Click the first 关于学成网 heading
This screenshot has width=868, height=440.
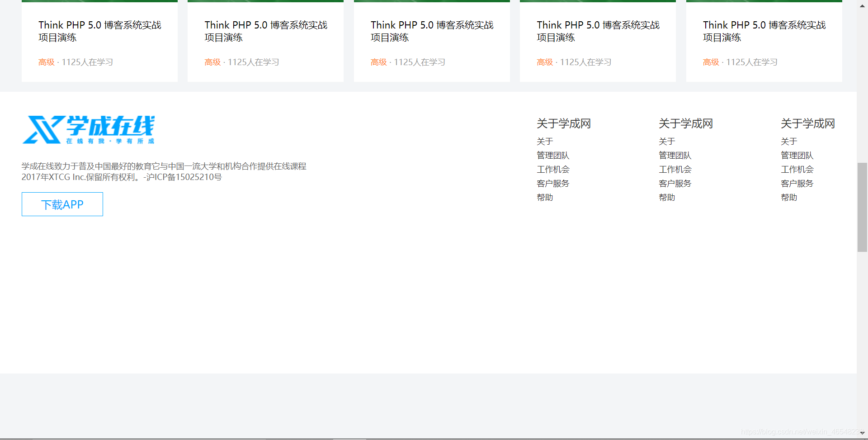[x=564, y=123]
